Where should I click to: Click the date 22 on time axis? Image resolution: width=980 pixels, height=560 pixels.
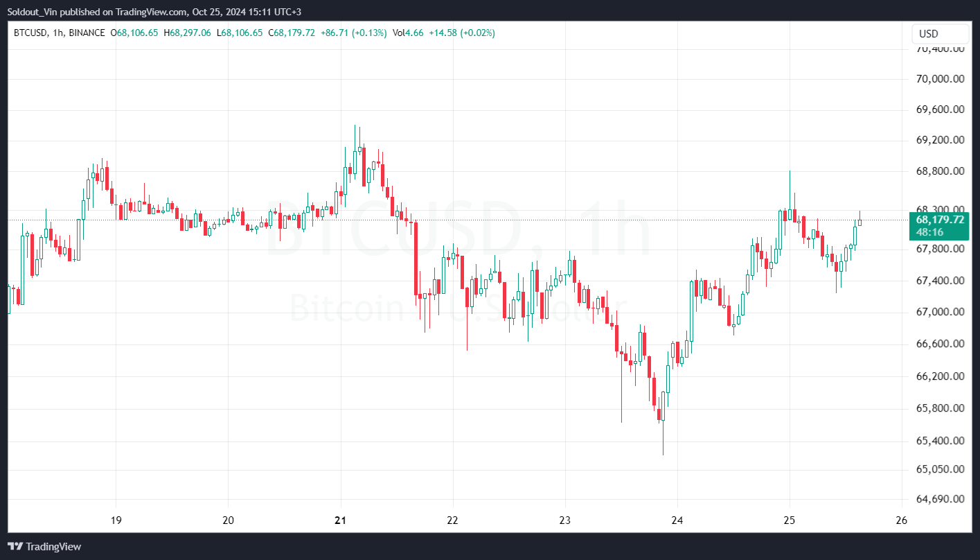(x=452, y=520)
